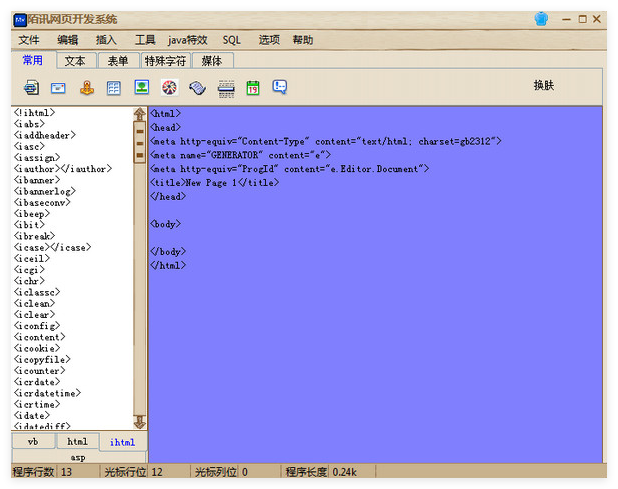Select <iaddheader> in the tag list
The image size is (618, 489).
point(45,135)
